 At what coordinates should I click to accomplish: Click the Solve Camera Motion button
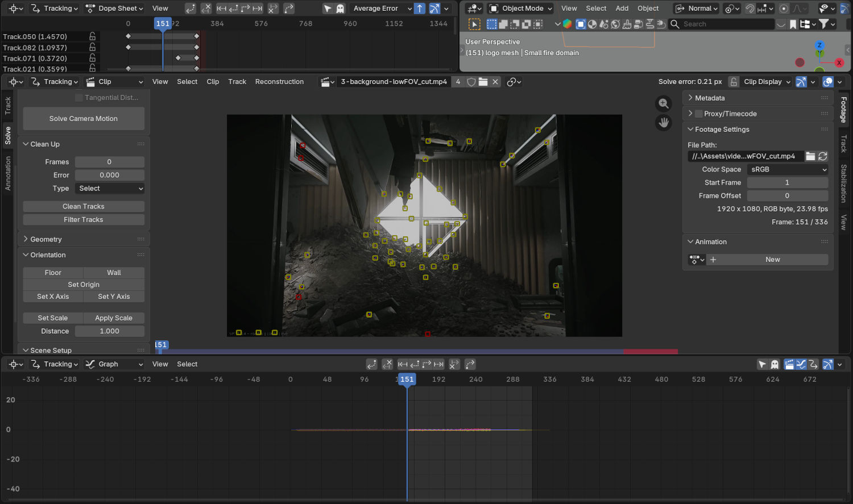pos(83,118)
